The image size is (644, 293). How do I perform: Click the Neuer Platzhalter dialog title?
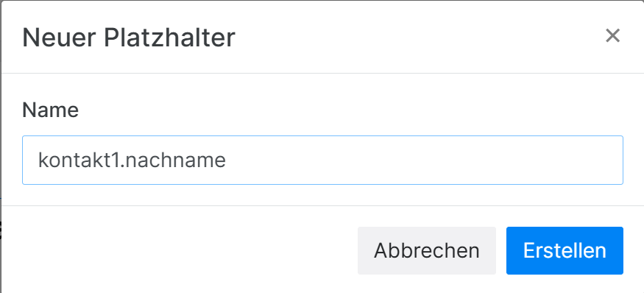(129, 38)
